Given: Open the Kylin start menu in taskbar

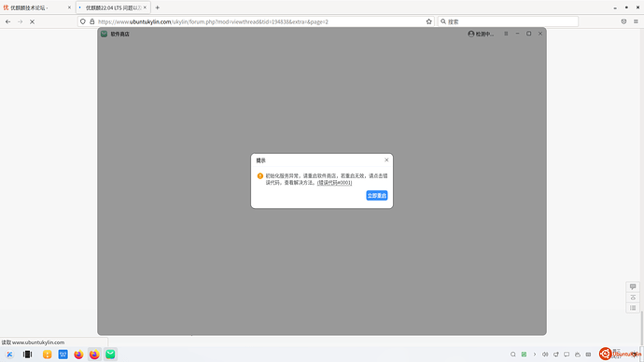Looking at the screenshot, I should pos(9,355).
